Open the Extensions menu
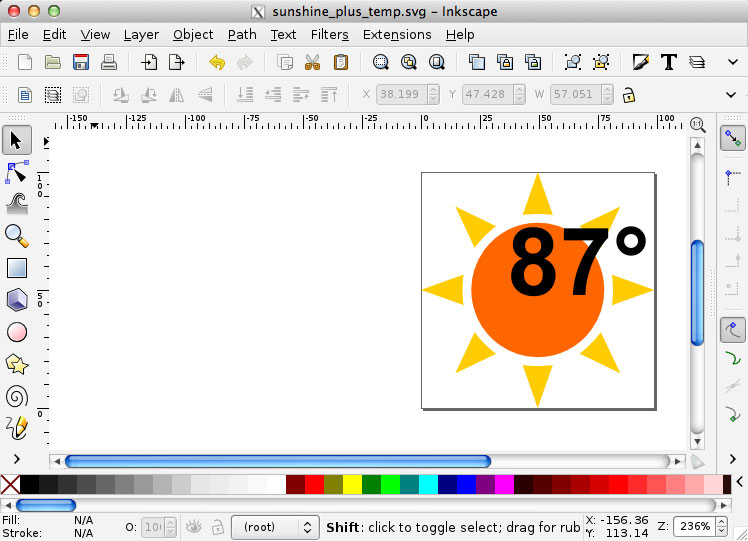Screen dimensions: 748x541 click(x=397, y=35)
